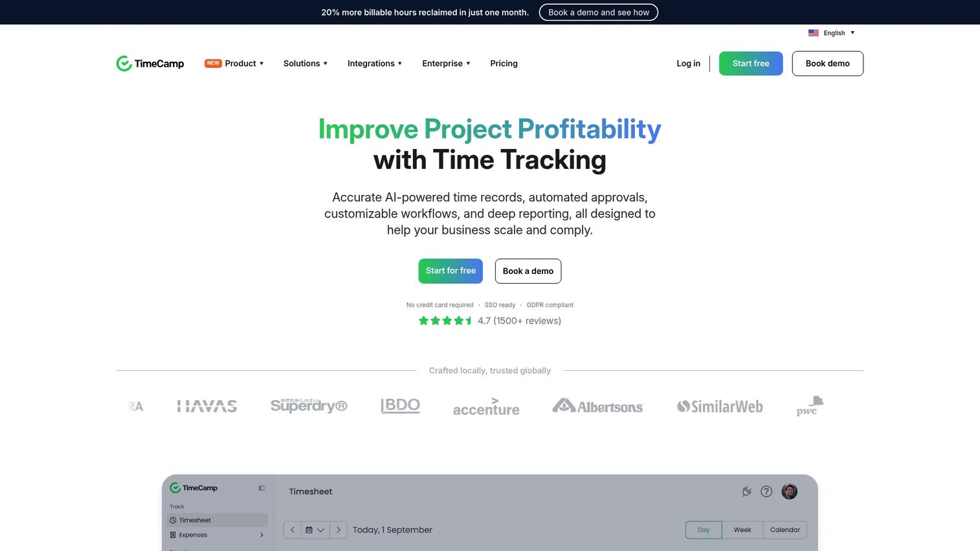Go to next day with right arrow

coord(339,530)
